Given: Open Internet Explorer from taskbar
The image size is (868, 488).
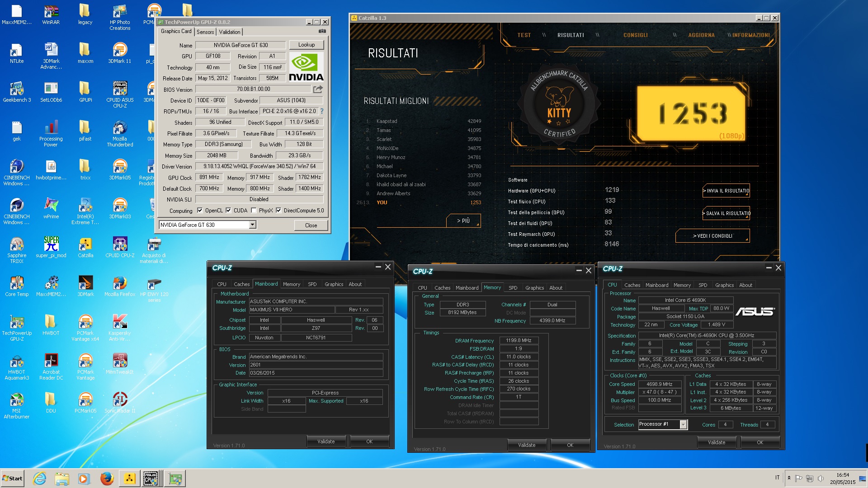Looking at the screenshot, I should pos(40,479).
